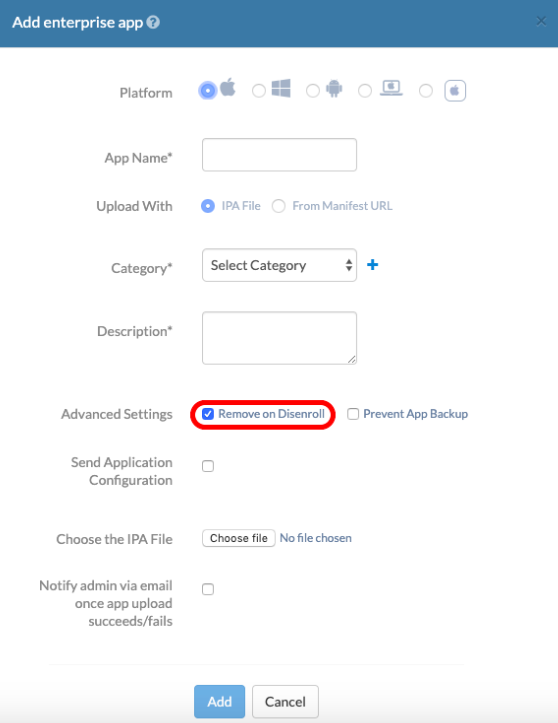Image resolution: width=558 pixels, height=723 pixels.
Task: Focus the App Name text field
Action: coord(279,155)
